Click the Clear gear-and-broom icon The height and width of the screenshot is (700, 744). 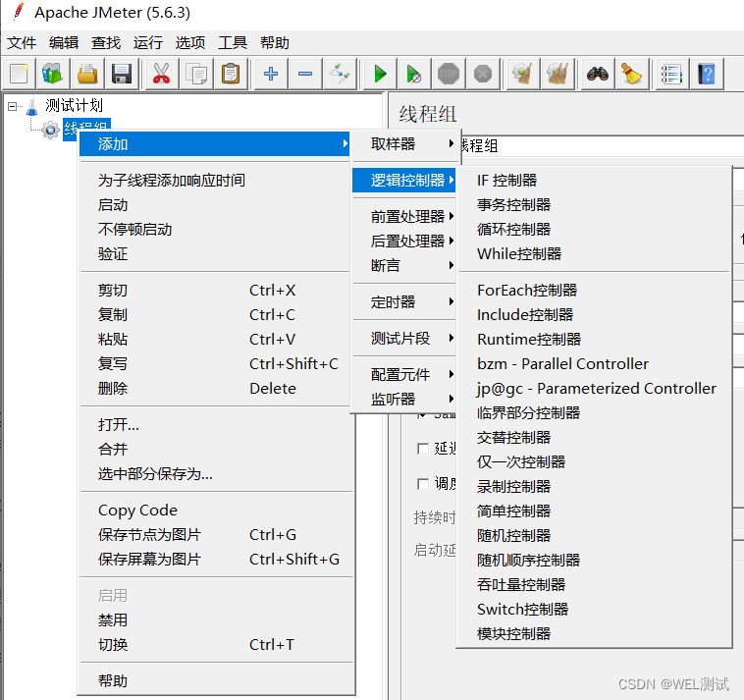pos(523,74)
